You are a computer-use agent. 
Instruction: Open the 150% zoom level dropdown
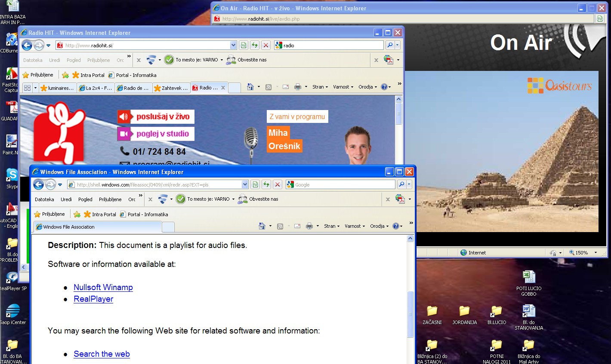click(x=596, y=253)
